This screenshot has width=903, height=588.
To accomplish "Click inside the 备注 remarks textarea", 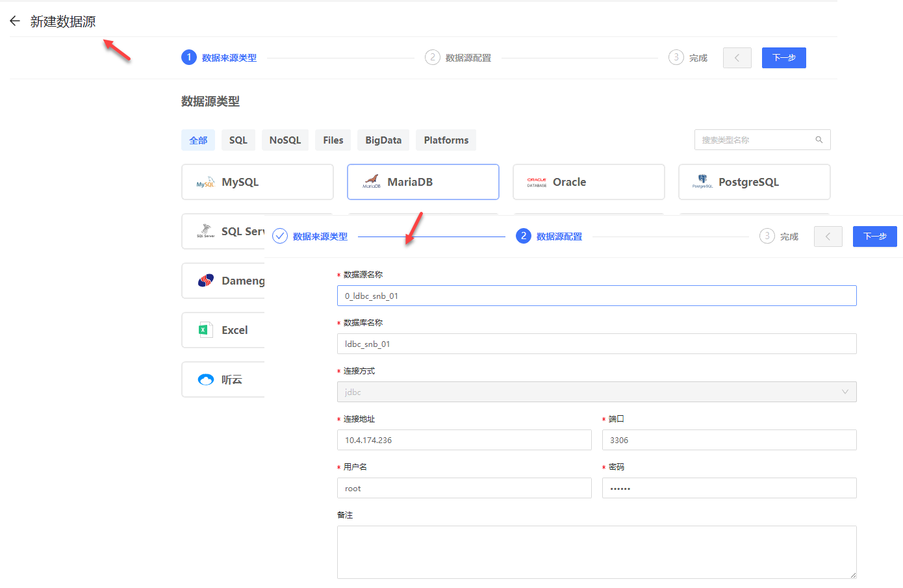I will (596, 552).
